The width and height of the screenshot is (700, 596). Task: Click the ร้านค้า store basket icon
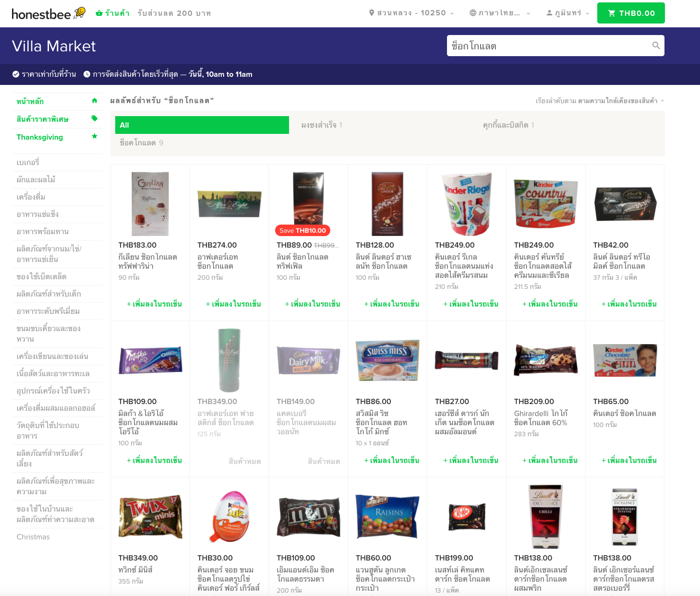[x=99, y=13]
